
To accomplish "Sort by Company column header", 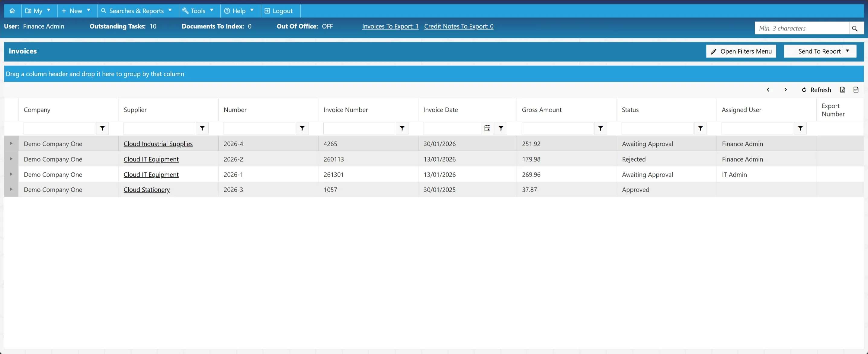I will coord(37,110).
